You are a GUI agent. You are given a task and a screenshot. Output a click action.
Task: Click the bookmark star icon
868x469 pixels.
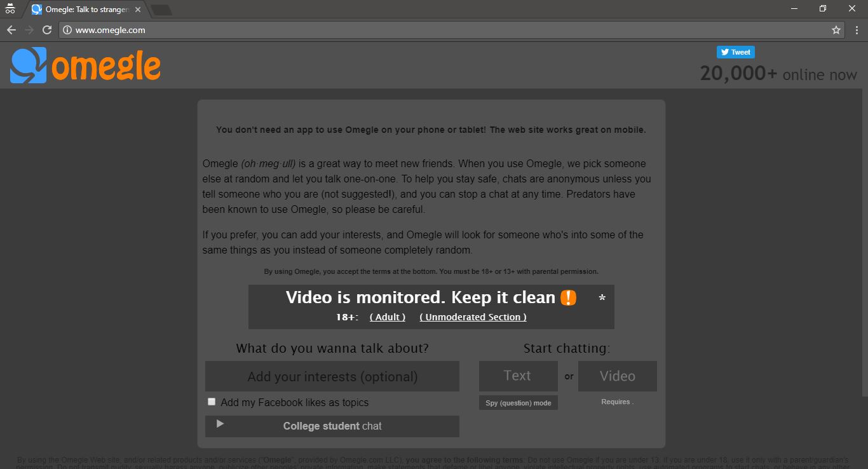click(837, 29)
